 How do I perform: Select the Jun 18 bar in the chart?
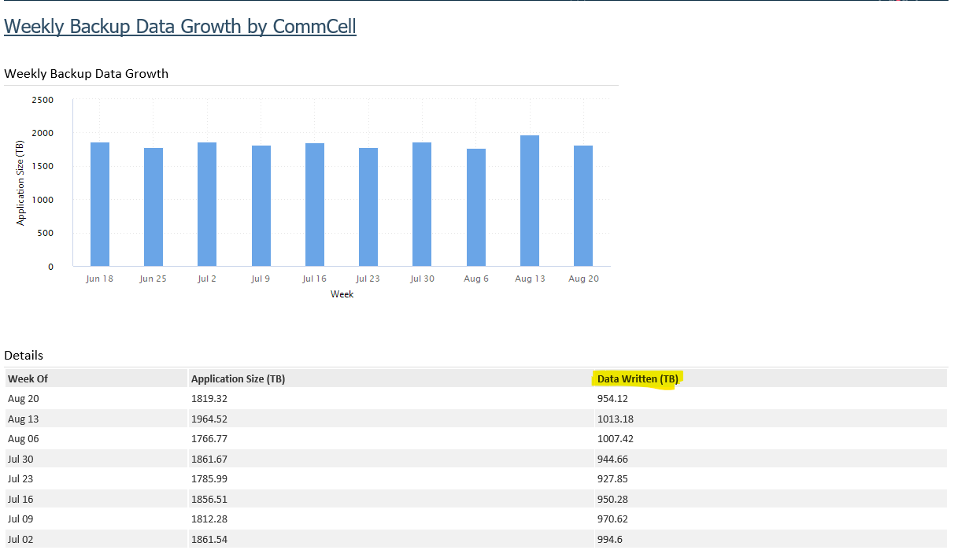click(100, 205)
